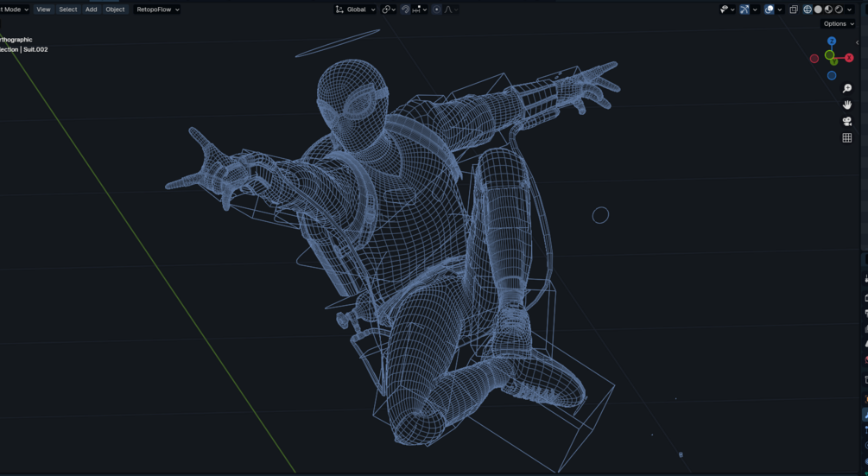Switch to material preview shading
Viewport: 868px width, 476px height.
pos(828,10)
